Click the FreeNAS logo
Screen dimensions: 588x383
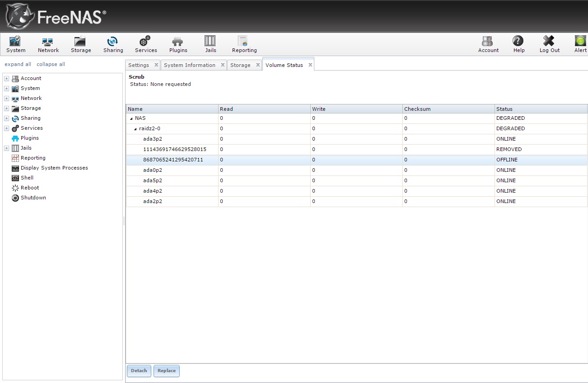tap(56, 17)
